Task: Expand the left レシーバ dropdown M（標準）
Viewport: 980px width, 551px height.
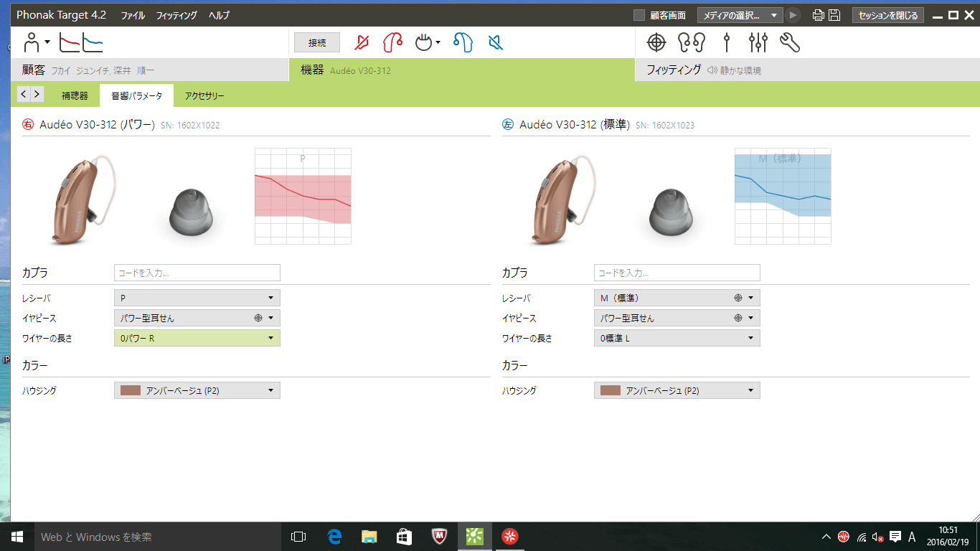Action: (677, 298)
